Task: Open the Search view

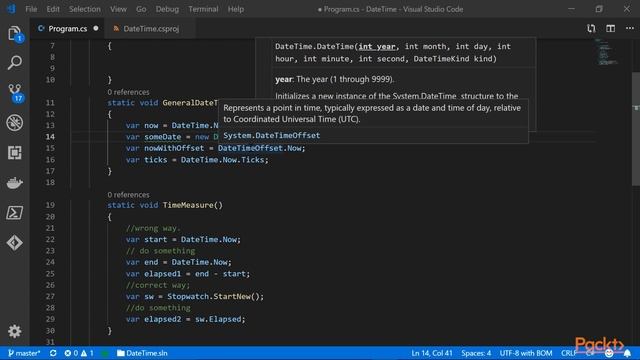Action: (x=15, y=63)
